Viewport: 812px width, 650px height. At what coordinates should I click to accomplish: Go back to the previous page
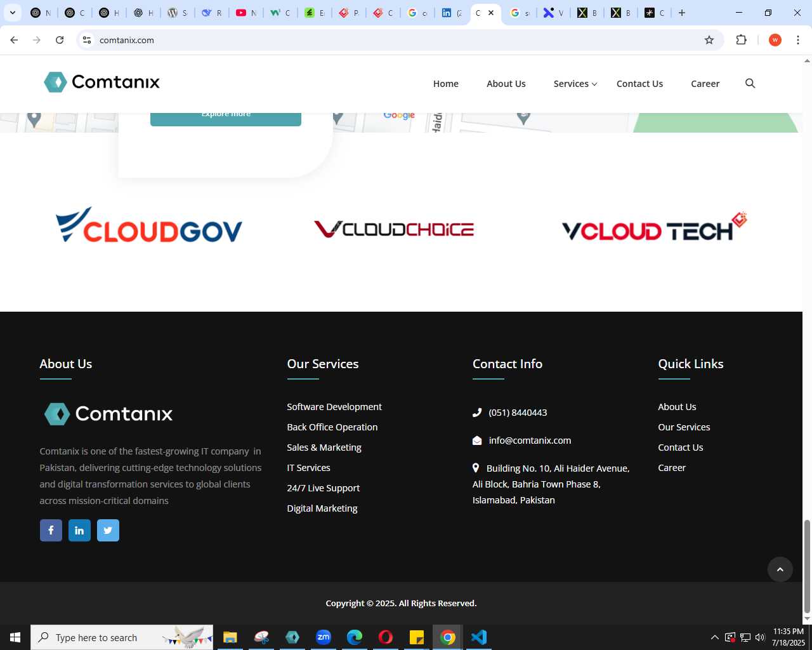tap(14, 40)
